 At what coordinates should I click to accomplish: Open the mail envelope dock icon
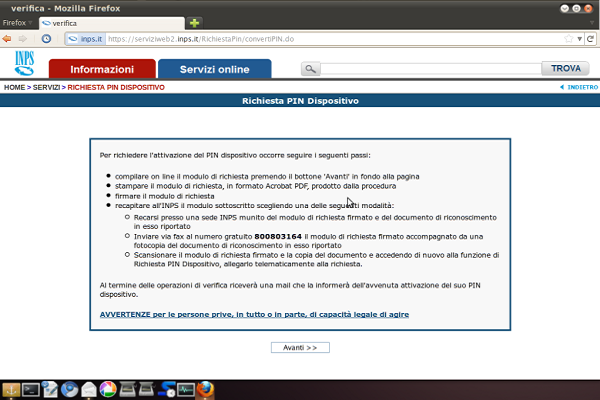[x=88, y=390]
